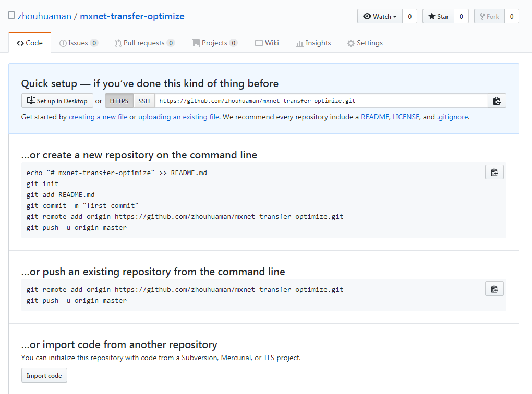Select the HTTPS protocol toggle
The height and width of the screenshot is (394, 532).
[119, 101]
